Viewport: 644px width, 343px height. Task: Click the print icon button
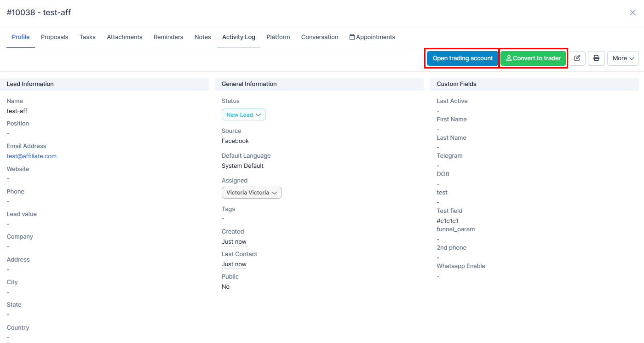point(596,58)
